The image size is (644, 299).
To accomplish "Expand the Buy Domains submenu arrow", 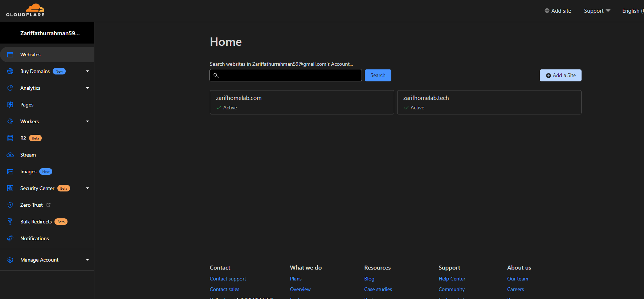I will [87, 71].
